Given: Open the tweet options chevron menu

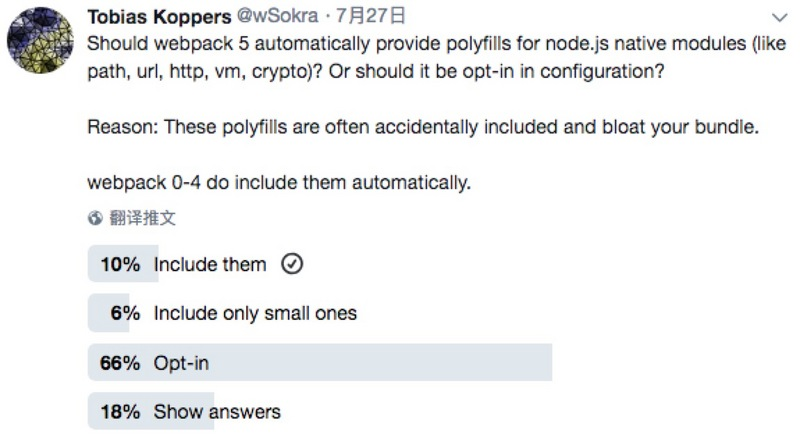Looking at the screenshot, I should (x=779, y=18).
